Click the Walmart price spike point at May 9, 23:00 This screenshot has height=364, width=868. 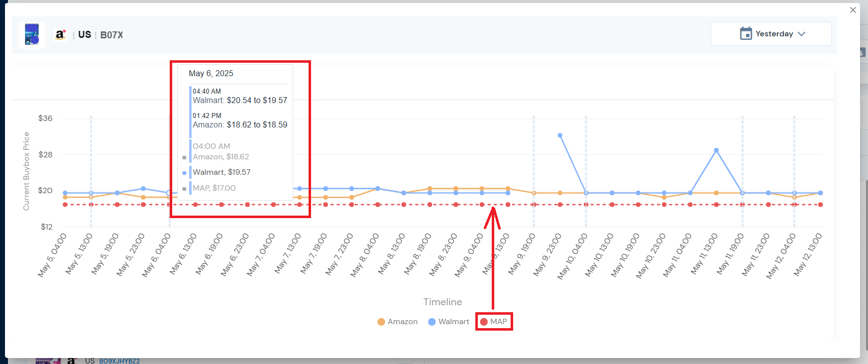[560, 135]
